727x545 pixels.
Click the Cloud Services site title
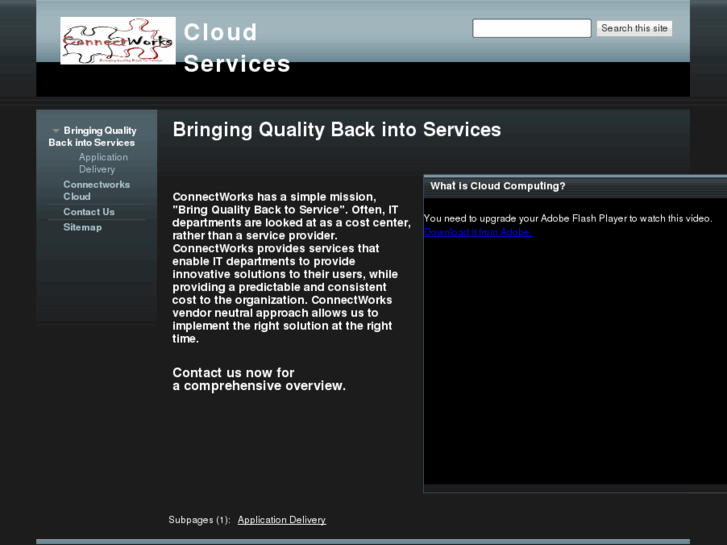[x=236, y=48]
